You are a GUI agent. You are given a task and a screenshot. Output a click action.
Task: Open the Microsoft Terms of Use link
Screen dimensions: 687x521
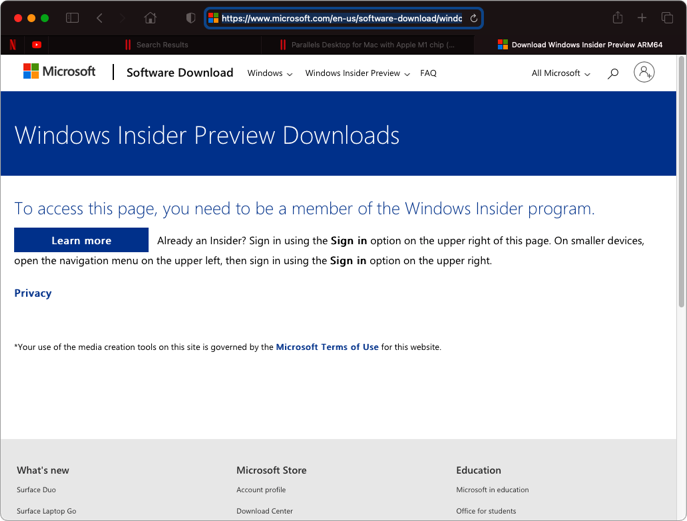pos(327,347)
